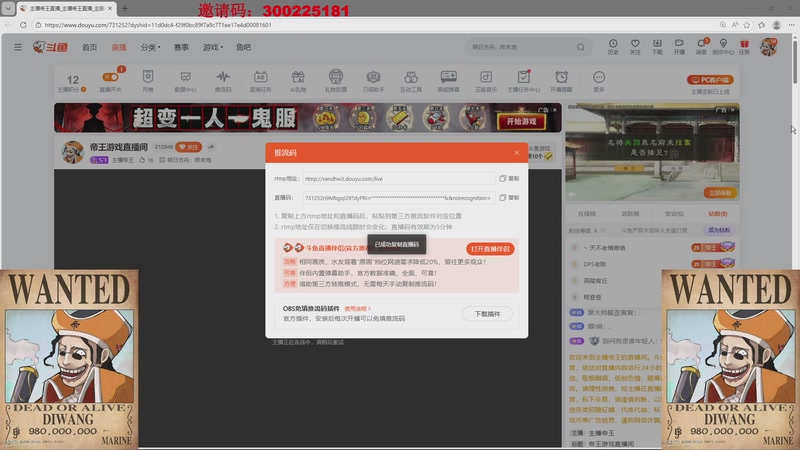Open the 历史 history icon
800x450 pixels.
613,46
